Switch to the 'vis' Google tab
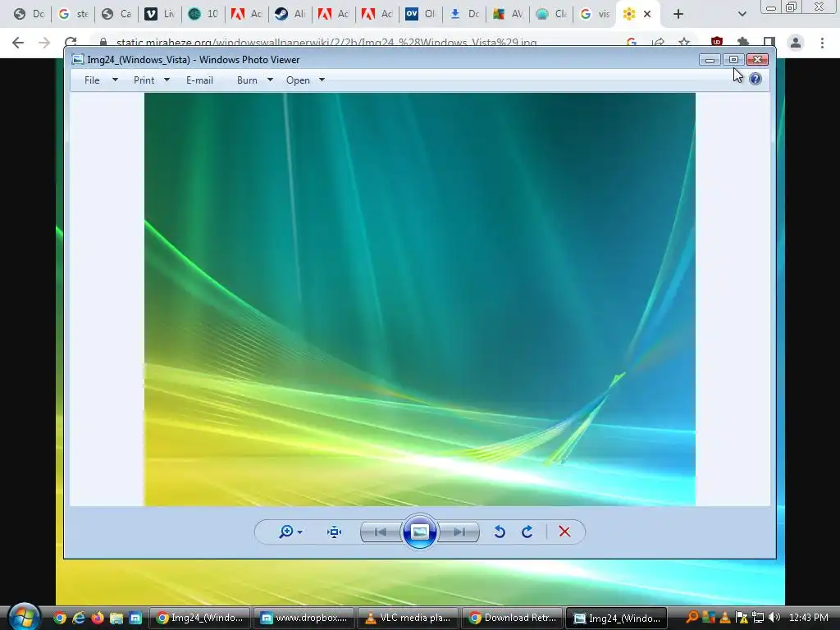The image size is (840, 630). pos(595,14)
